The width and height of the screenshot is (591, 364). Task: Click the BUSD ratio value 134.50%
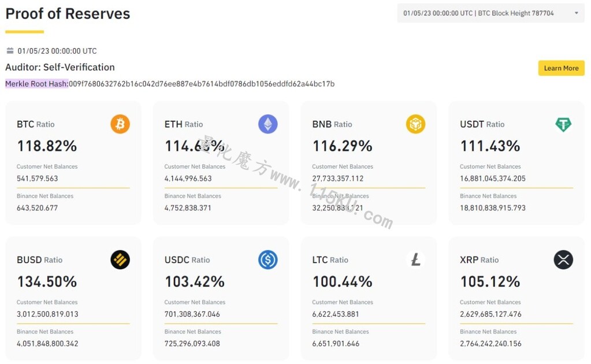click(x=47, y=281)
